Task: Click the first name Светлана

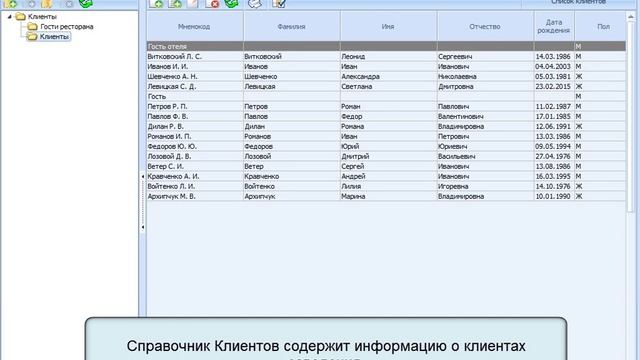Action: [x=356, y=87]
